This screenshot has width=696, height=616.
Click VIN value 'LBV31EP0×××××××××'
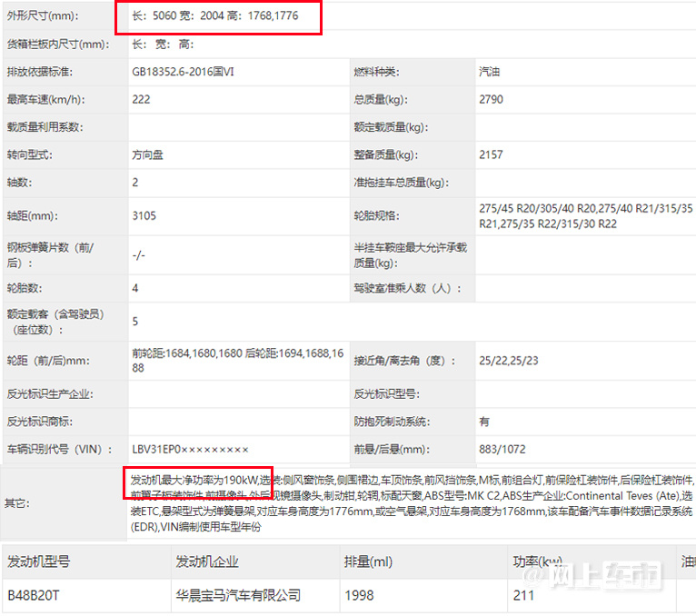(190, 450)
